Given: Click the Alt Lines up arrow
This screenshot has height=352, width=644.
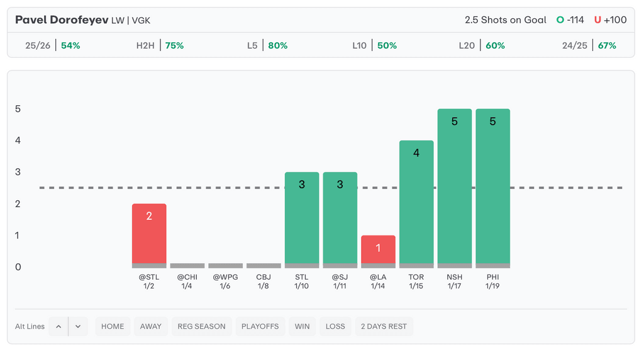Looking at the screenshot, I should tap(58, 326).
